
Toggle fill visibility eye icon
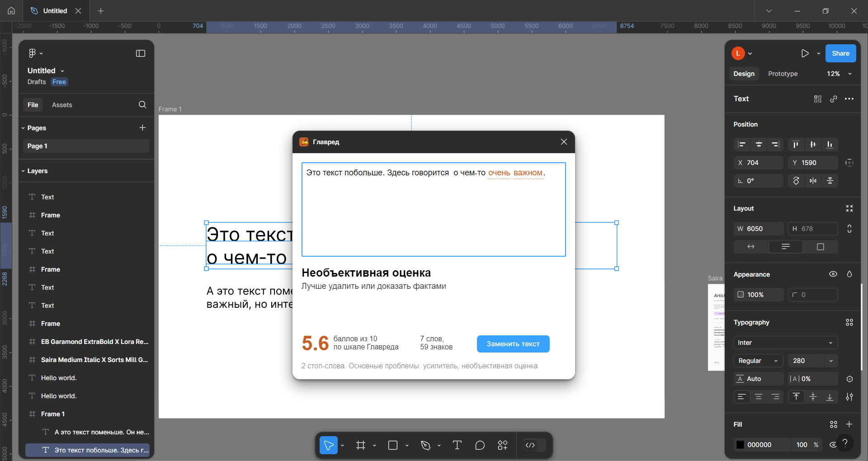click(833, 445)
